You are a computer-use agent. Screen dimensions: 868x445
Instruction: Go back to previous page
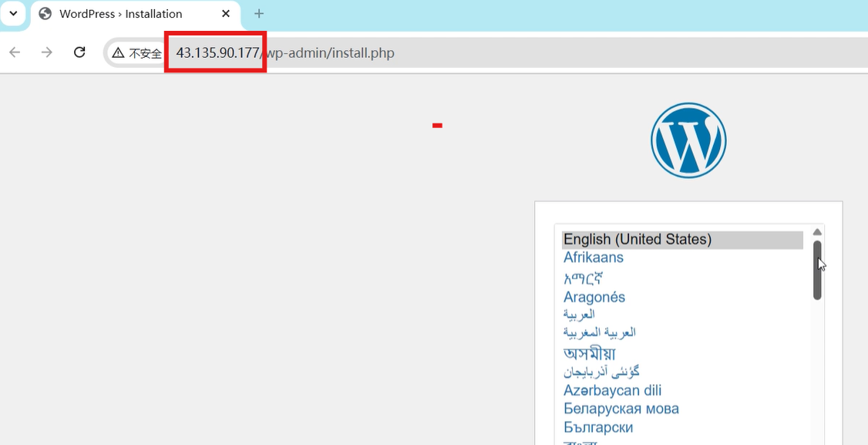pyautogui.click(x=15, y=52)
